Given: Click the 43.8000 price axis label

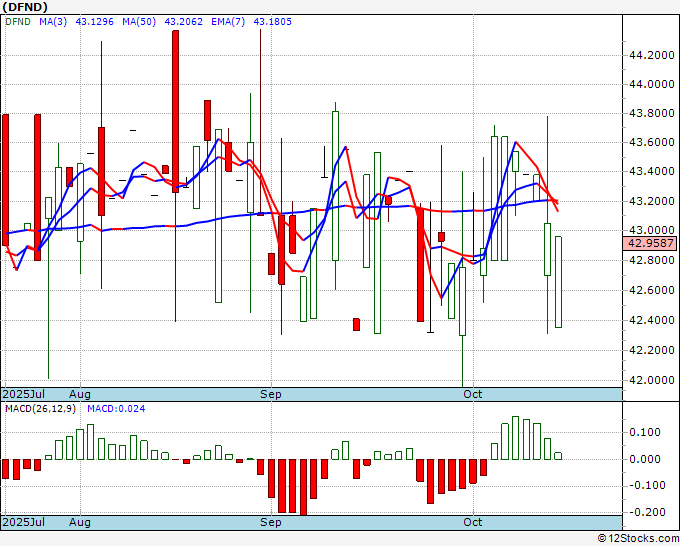Looking at the screenshot, I should [x=651, y=113].
